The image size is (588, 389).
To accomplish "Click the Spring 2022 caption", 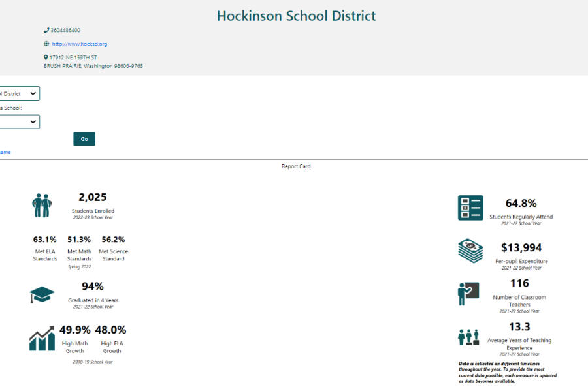I will [x=79, y=267].
